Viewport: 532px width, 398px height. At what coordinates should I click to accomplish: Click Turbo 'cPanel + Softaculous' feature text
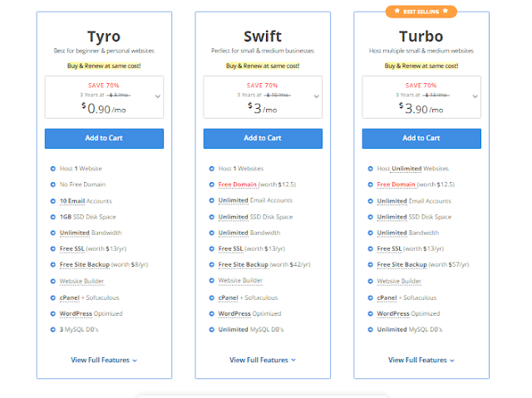pos(406,297)
